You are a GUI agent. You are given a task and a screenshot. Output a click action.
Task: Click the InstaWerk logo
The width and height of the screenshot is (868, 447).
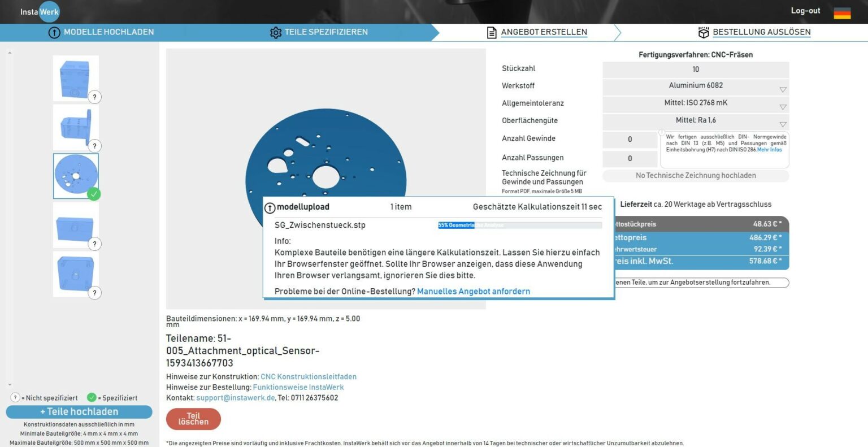40,11
